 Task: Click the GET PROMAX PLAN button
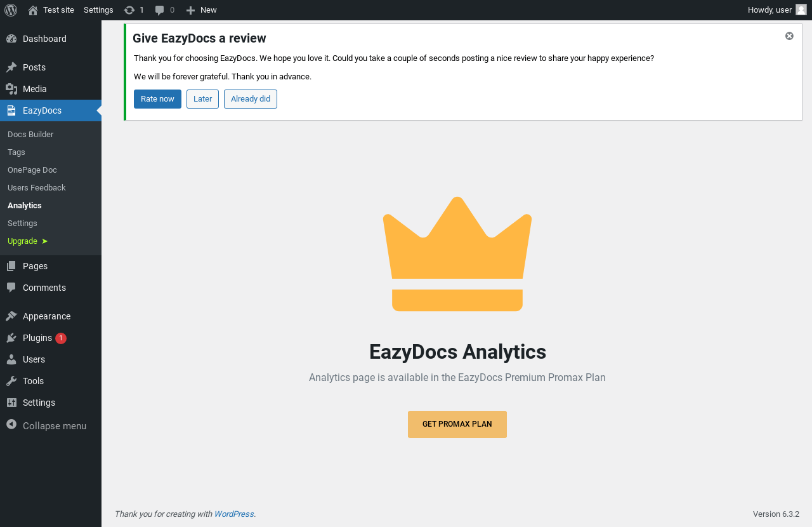tap(457, 424)
